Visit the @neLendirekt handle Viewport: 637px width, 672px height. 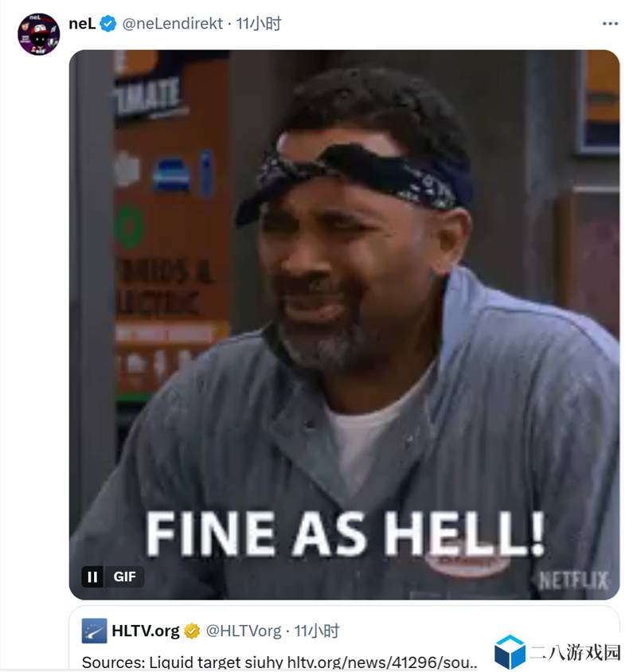point(172,24)
